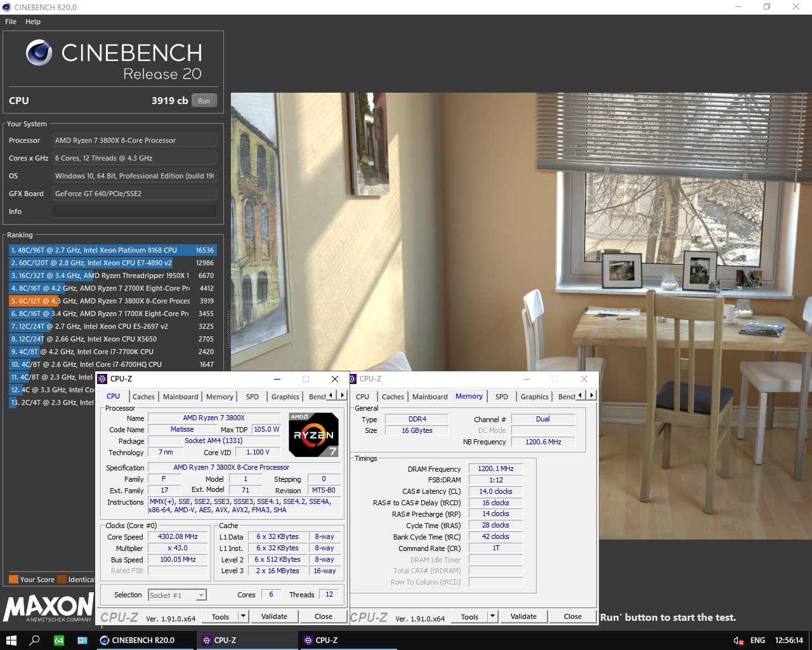The image size is (812, 650).
Task: Click the taskbar clock showing 12:56:14
Action: [789, 640]
